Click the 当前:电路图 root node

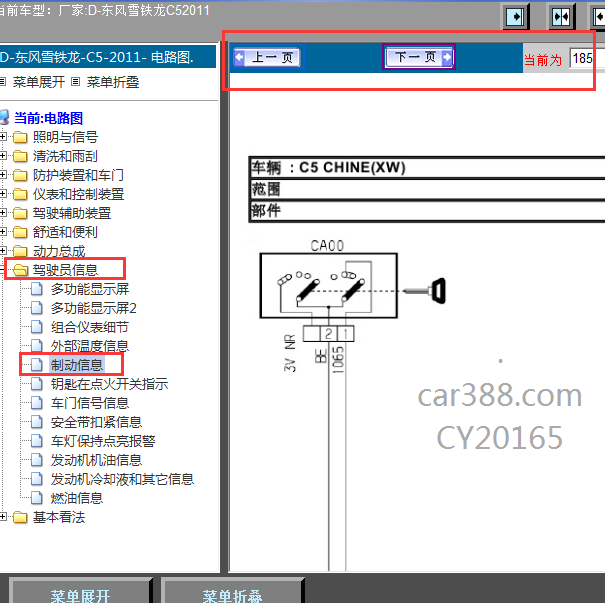(48, 118)
